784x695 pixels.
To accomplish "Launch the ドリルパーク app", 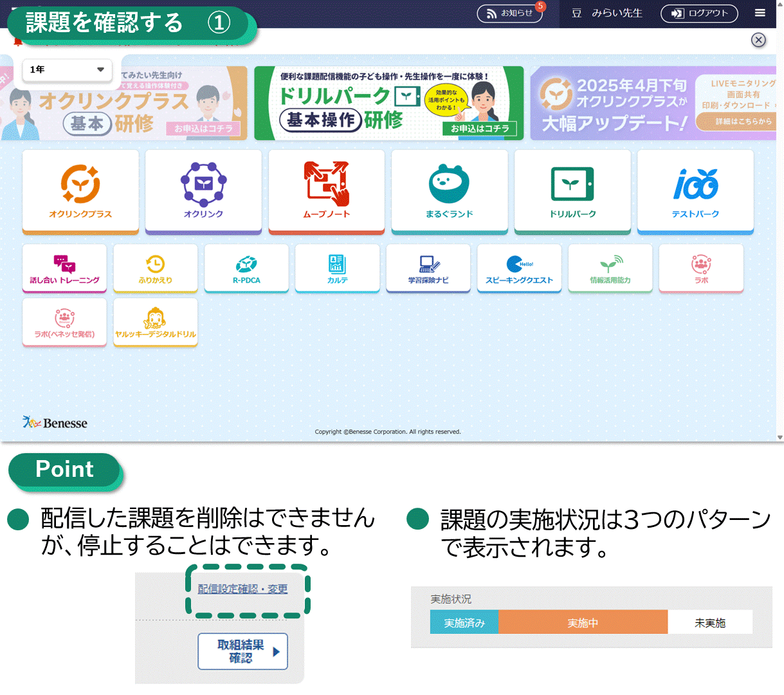I will tap(572, 192).
